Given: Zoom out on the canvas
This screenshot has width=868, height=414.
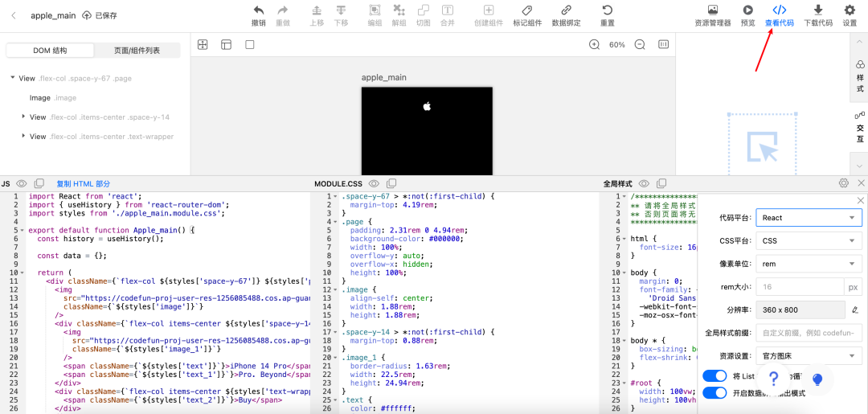Looking at the screenshot, I should point(640,45).
